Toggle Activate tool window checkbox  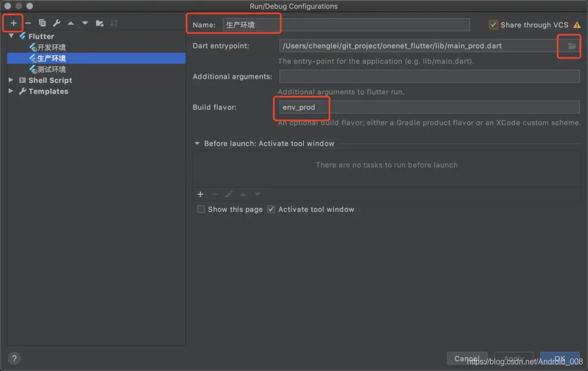coord(271,209)
